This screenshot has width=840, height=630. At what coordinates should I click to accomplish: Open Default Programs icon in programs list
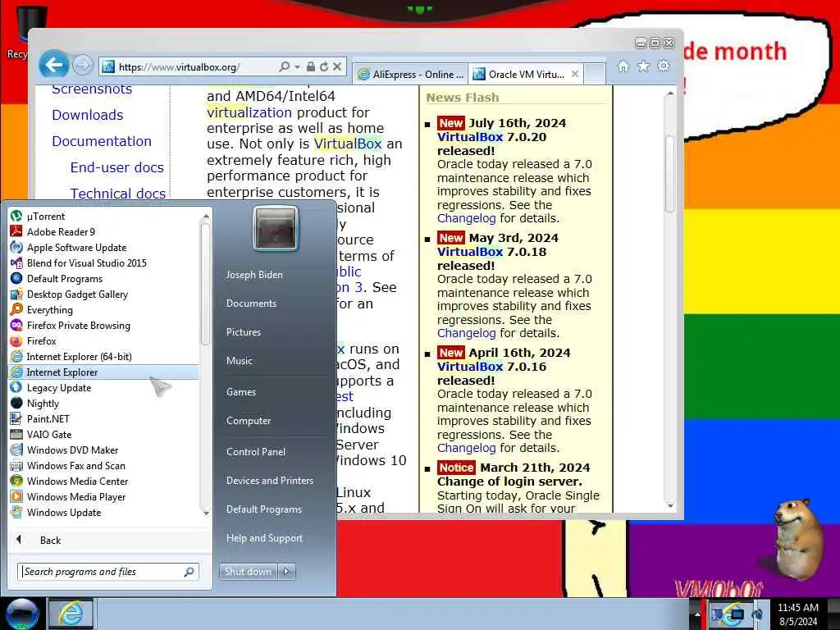[x=16, y=278]
